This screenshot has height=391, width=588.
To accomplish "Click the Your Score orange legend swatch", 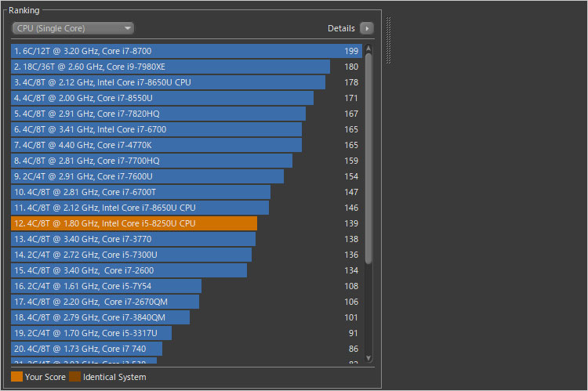I will pyautogui.click(x=17, y=377).
